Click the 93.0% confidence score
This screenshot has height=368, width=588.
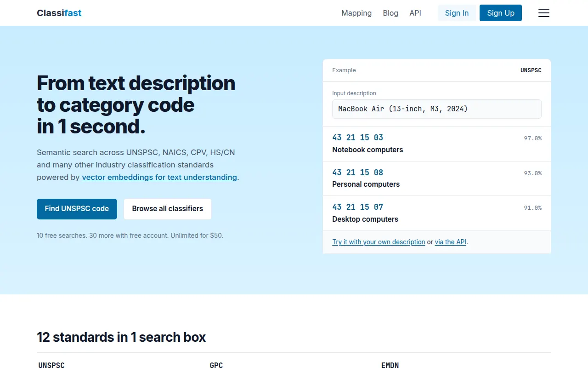coord(533,173)
